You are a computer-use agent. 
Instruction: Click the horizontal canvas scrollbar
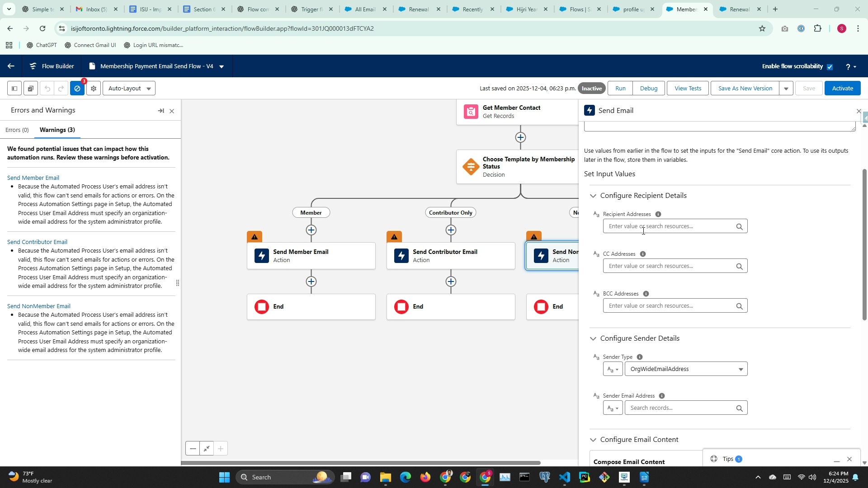coord(360,463)
